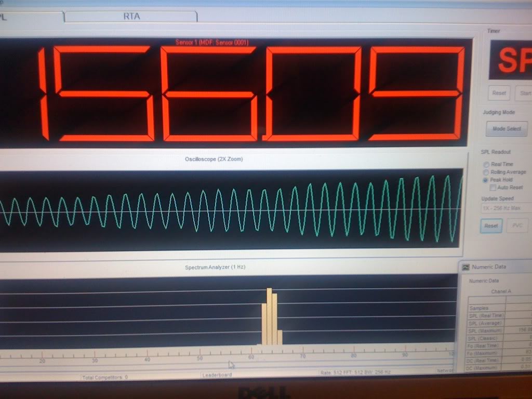Open Mode Select under Judging Mode

(x=507, y=129)
